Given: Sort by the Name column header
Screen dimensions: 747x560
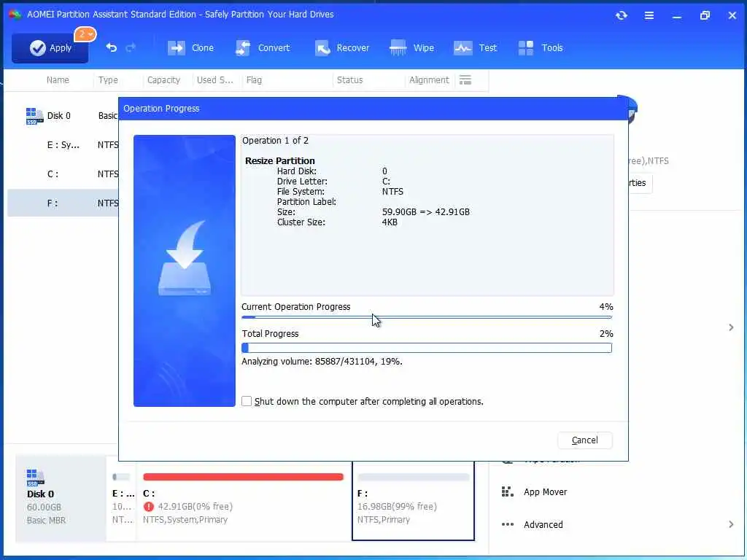Looking at the screenshot, I should point(58,80).
